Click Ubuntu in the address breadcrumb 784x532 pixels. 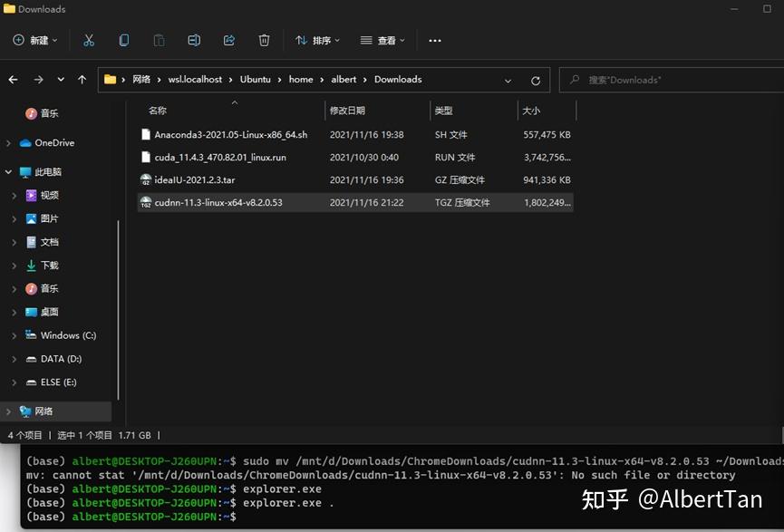click(255, 80)
